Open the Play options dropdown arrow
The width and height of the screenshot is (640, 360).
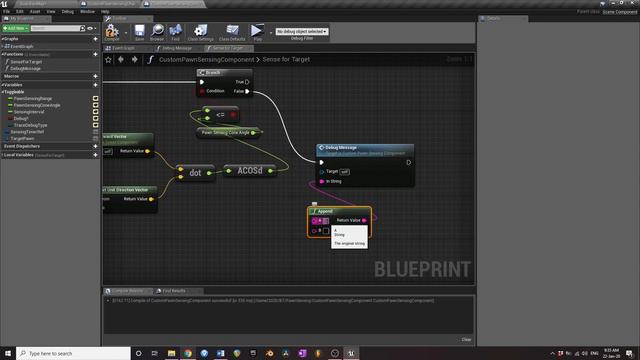(271, 33)
